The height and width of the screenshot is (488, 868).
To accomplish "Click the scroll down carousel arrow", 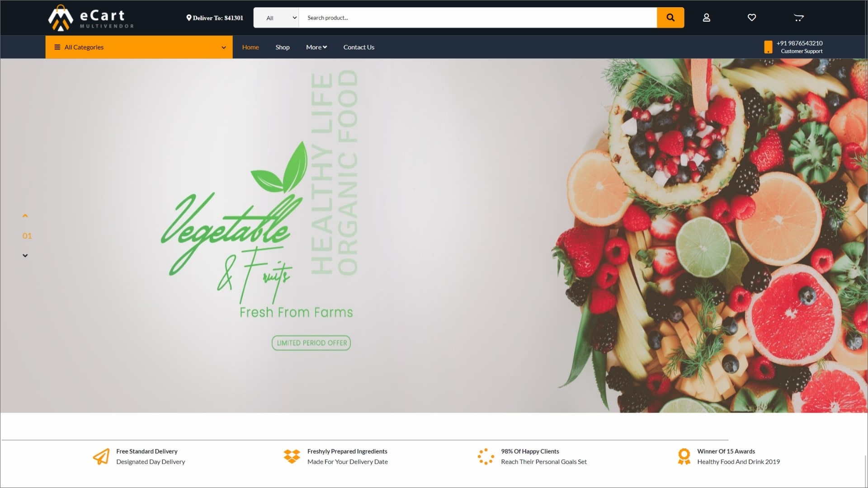I will click(25, 256).
